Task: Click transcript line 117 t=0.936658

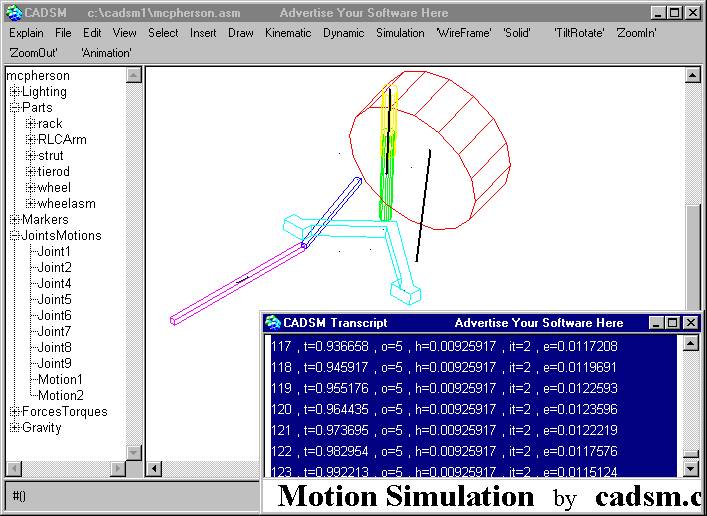Action: click(x=444, y=346)
